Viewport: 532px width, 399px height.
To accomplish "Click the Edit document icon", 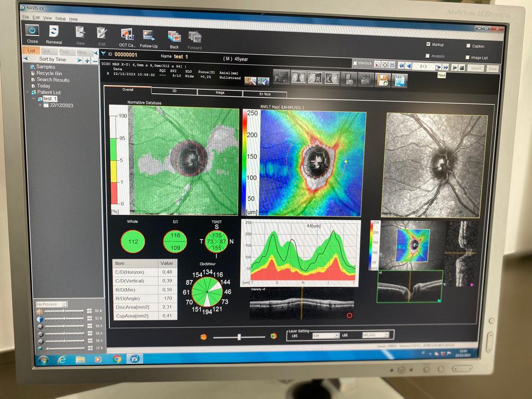I will (x=101, y=33).
